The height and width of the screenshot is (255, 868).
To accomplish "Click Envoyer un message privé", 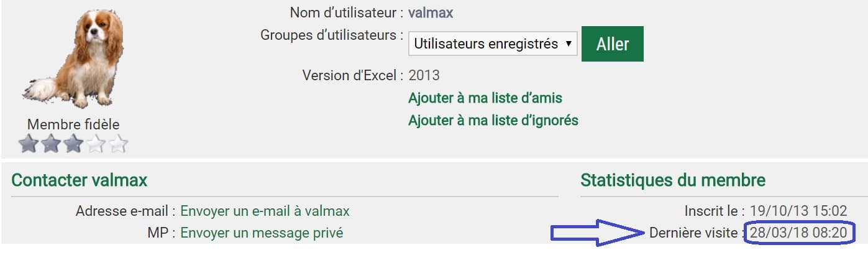I will [261, 233].
